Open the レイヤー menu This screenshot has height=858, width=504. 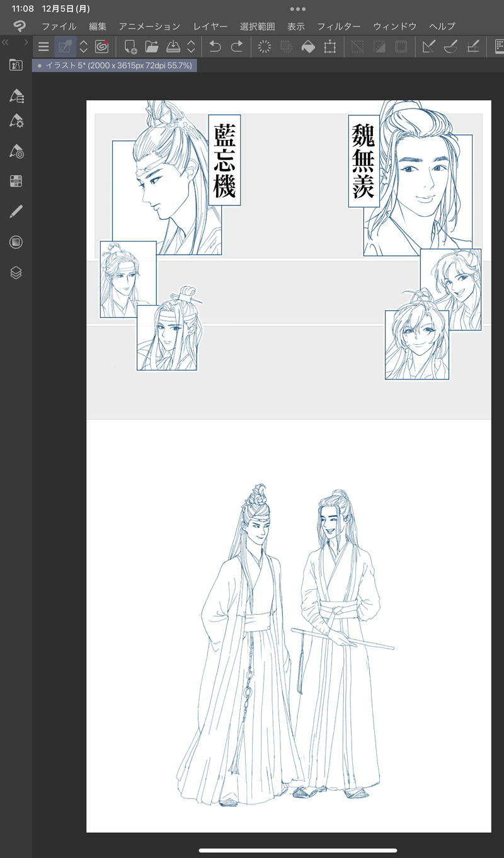210,26
